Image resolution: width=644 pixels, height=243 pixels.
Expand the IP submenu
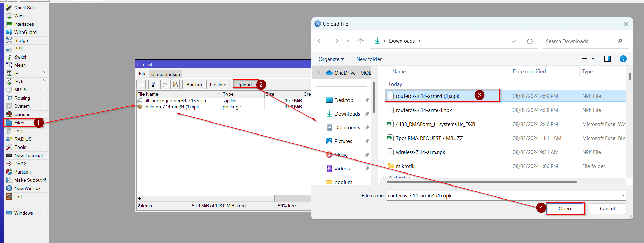click(44, 73)
